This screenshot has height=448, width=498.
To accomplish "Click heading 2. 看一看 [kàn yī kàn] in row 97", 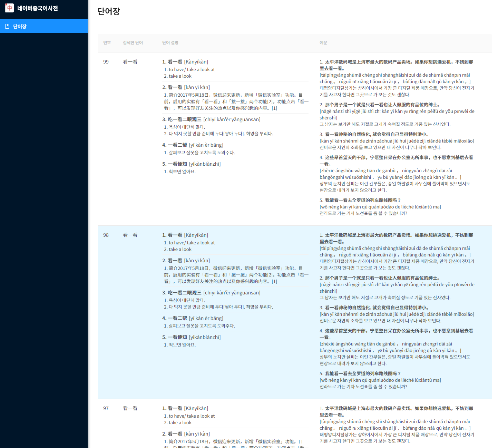I will point(186,434).
